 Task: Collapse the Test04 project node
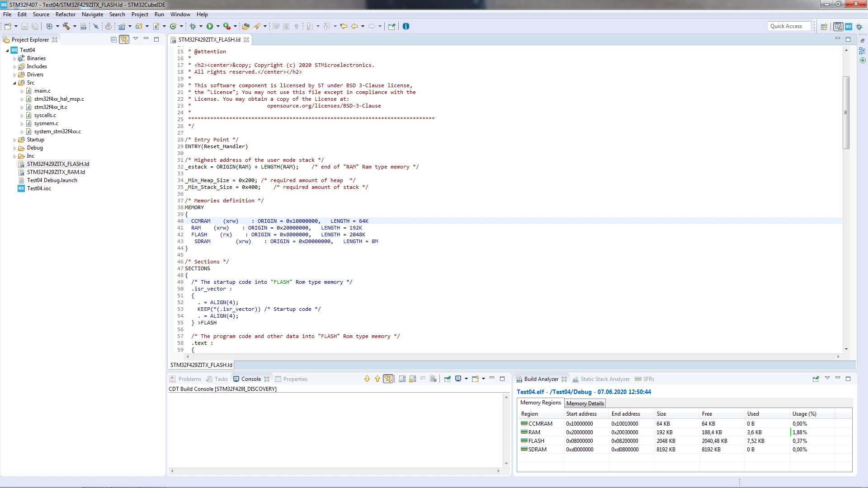click(7, 50)
